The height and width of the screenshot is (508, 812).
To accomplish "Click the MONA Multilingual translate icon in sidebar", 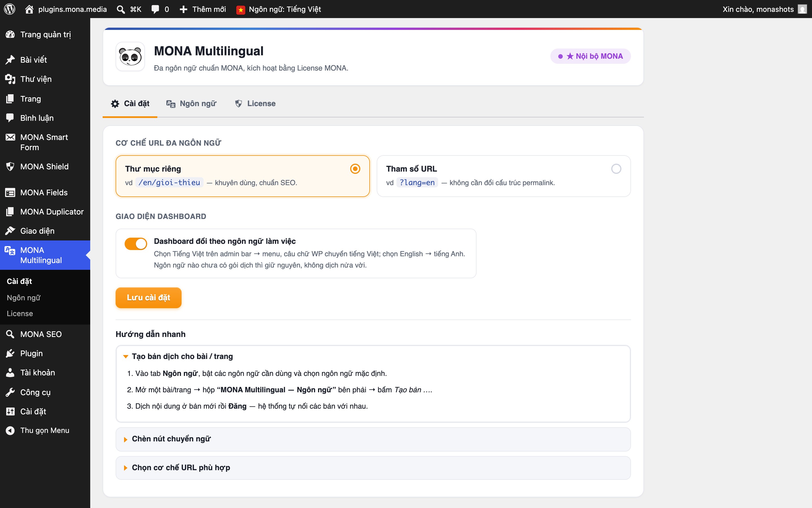I will pos(10,250).
